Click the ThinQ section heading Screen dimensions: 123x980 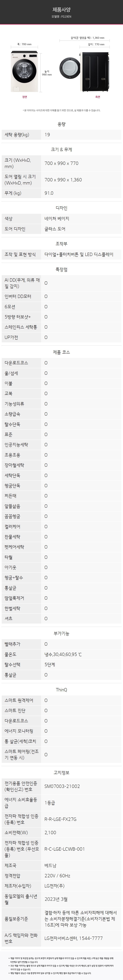click(61, 690)
